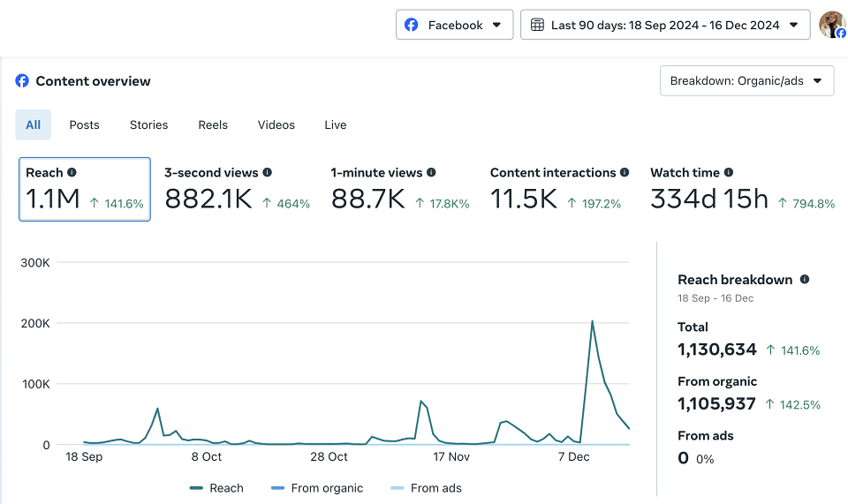Click info icon next to Reach breakdown
The width and height of the screenshot is (848, 504).
tap(805, 279)
